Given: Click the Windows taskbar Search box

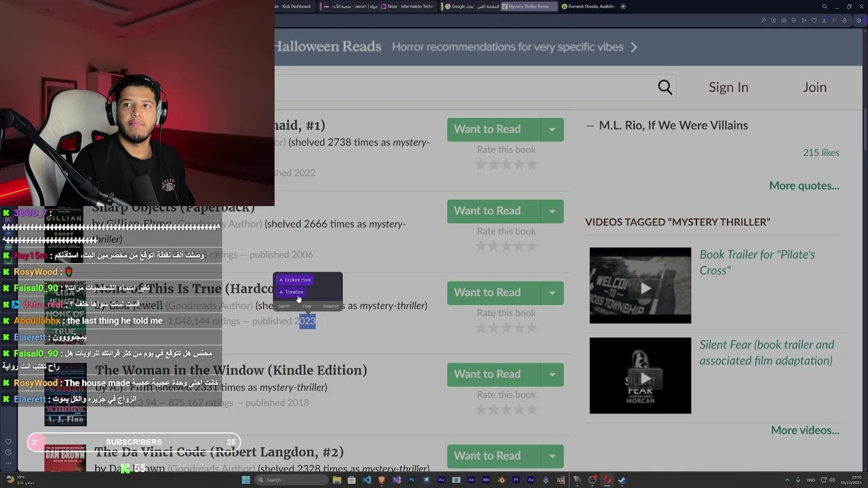Looking at the screenshot, I should pyautogui.click(x=292, y=480).
